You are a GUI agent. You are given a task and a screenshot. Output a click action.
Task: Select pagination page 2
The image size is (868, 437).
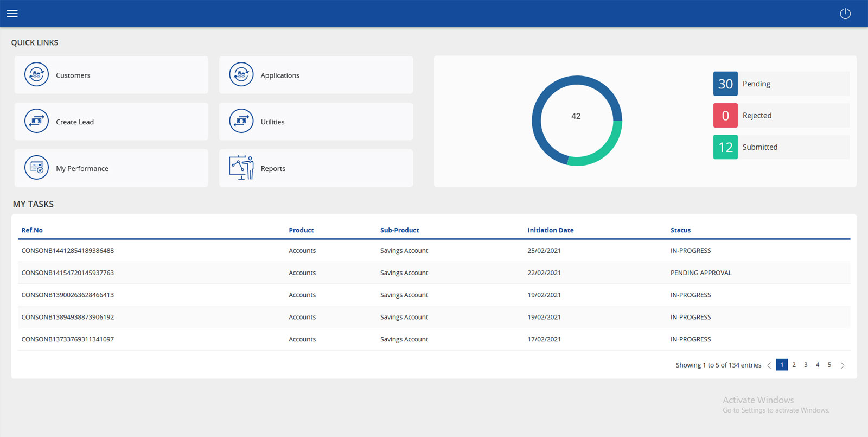pyautogui.click(x=794, y=365)
